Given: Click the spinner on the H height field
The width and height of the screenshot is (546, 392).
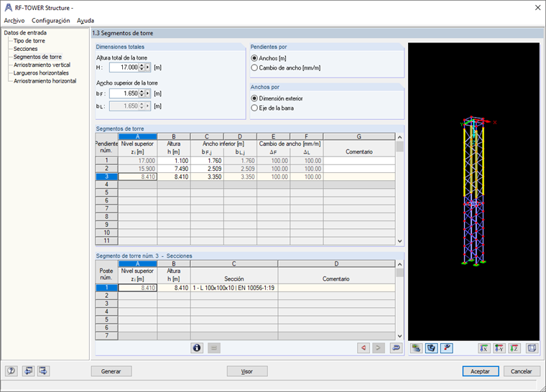Looking at the screenshot, I should click(x=142, y=67).
